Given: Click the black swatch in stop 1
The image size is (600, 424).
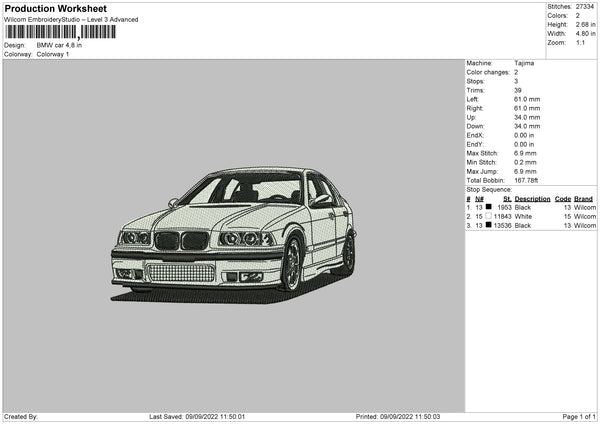Looking at the screenshot, I should (488, 206).
